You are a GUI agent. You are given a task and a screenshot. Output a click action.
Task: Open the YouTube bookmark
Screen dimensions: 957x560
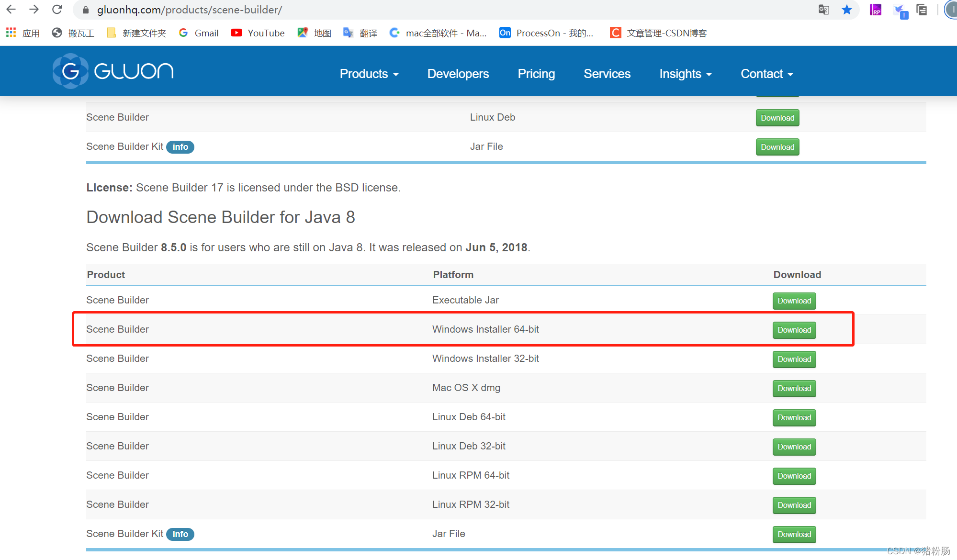click(x=258, y=33)
